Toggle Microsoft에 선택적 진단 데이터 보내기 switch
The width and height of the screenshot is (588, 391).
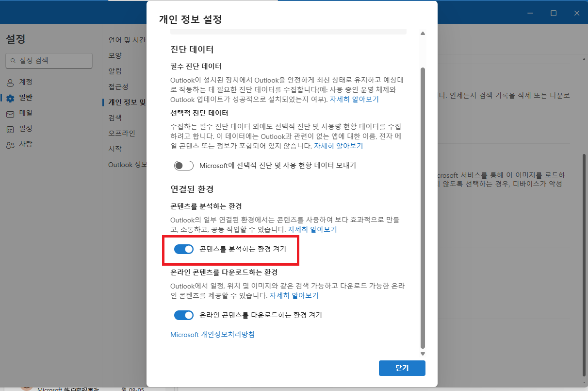coord(184,166)
